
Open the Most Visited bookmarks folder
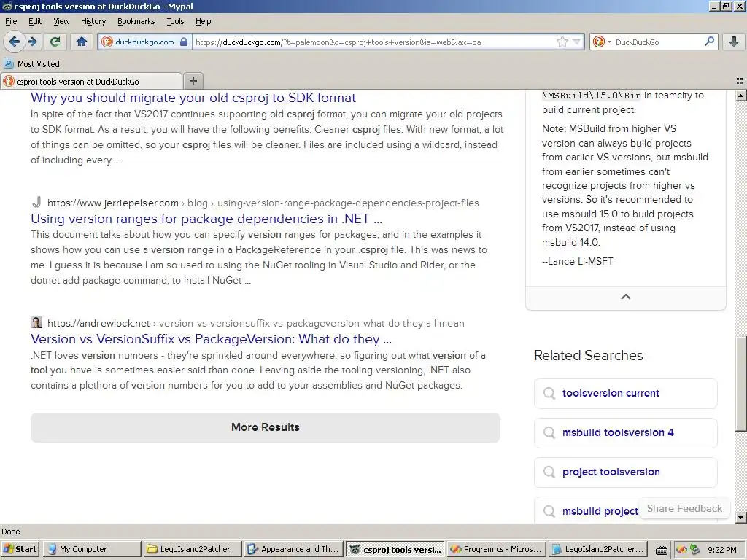click(x=32, y=64)
